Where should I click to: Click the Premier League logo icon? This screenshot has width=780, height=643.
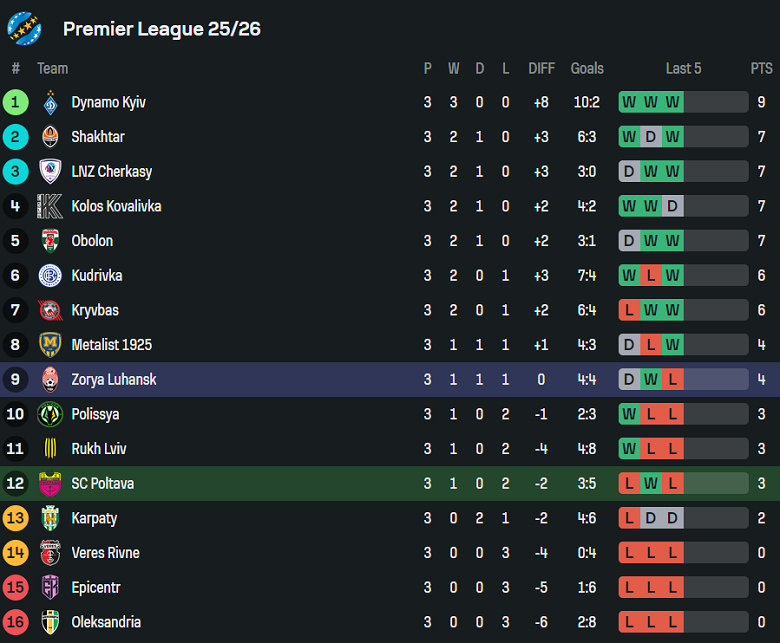point(24,28)
